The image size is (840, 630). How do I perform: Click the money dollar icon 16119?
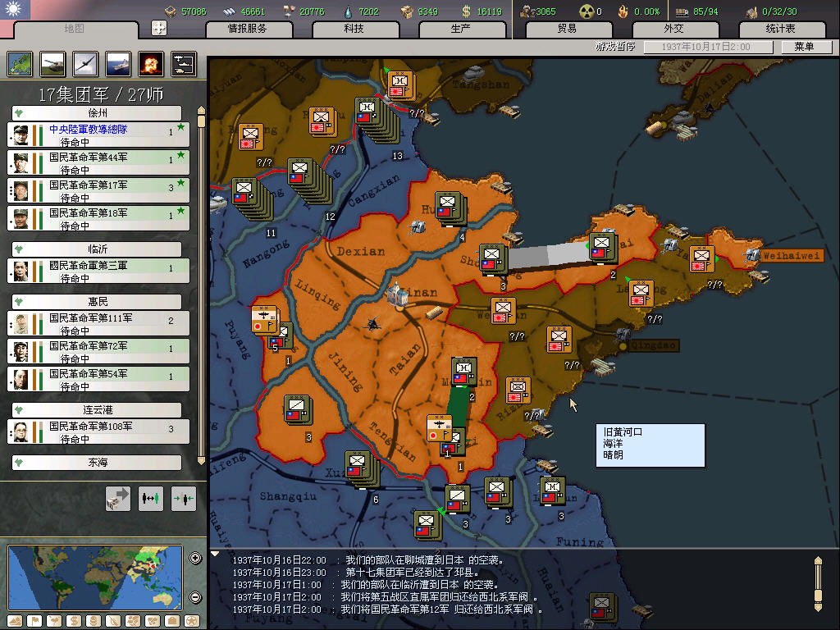[x=466, y=11]
